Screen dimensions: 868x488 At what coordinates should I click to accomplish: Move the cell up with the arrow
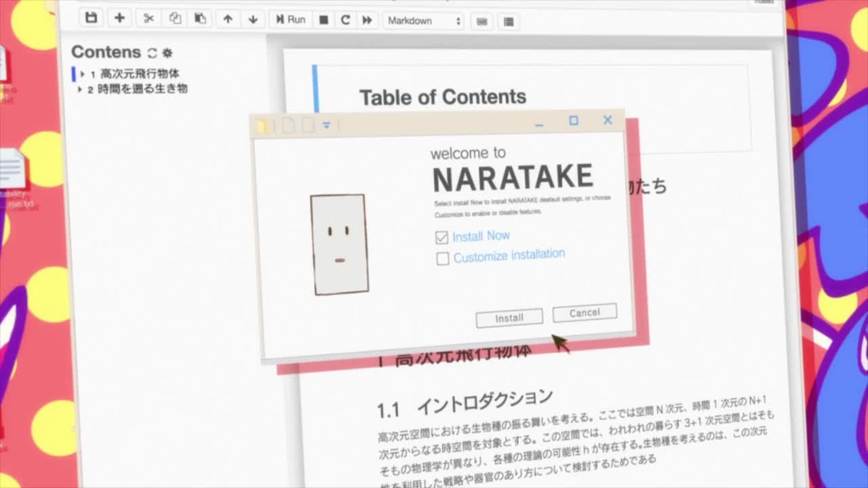click(228, 19)
